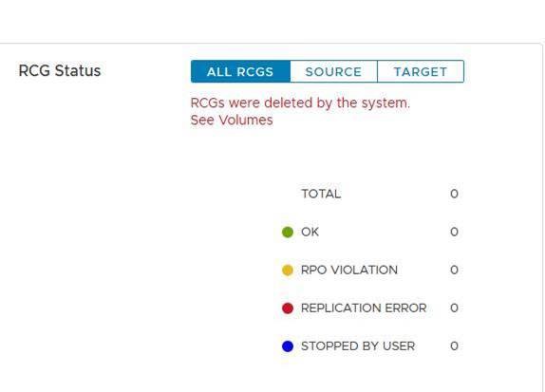Click the red REPLICATION ERROR dot
The image size is (545, 392).
pos(288,308)
